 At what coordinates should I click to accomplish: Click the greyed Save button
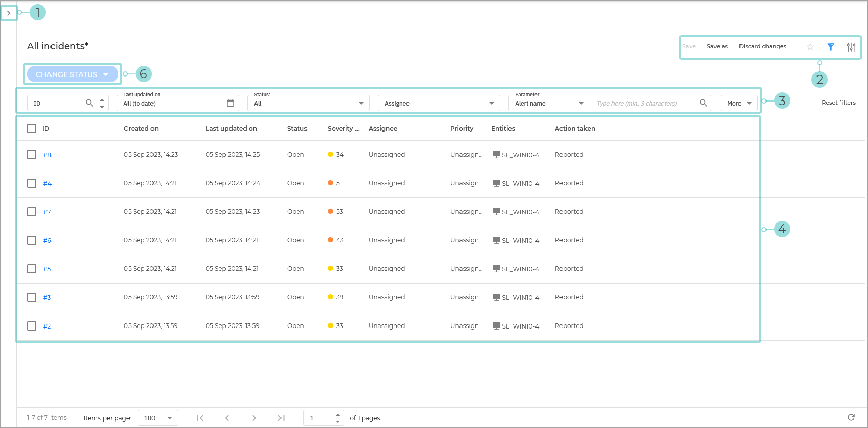tap(689, 46)
